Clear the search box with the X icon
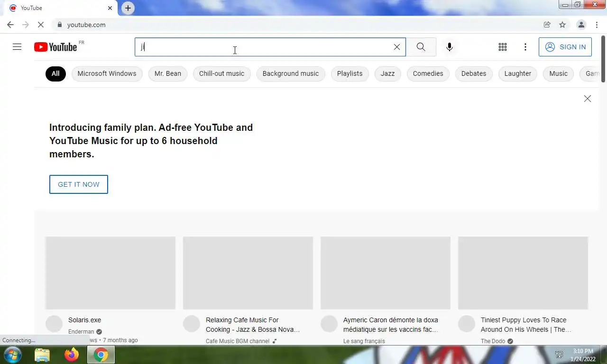 397,47
